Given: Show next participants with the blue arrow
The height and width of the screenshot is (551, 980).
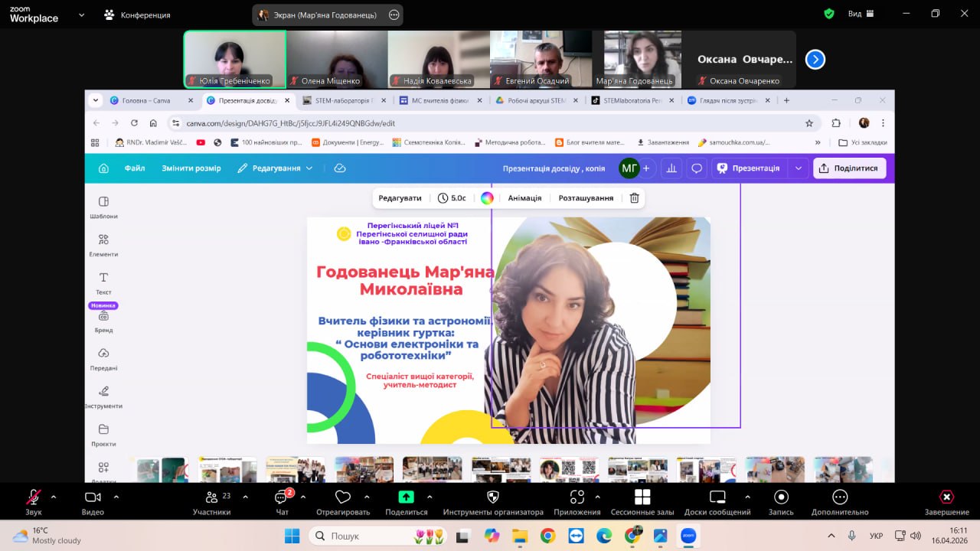Looking at the screenshot, I should (815, 59).
